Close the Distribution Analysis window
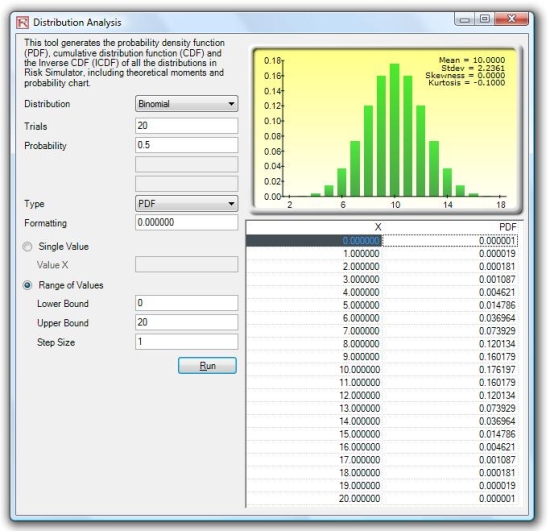This screenshot has width=550, height=531. (x=511, y=19)
